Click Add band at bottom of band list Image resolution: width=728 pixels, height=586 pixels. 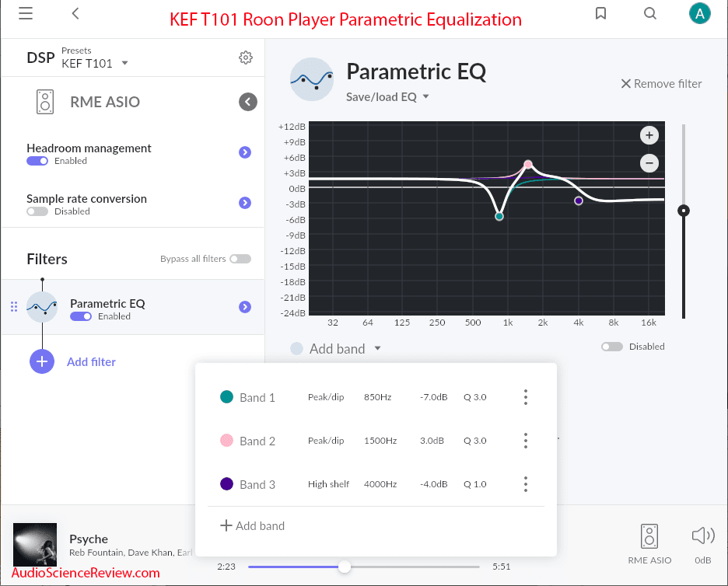coord(252,525)
